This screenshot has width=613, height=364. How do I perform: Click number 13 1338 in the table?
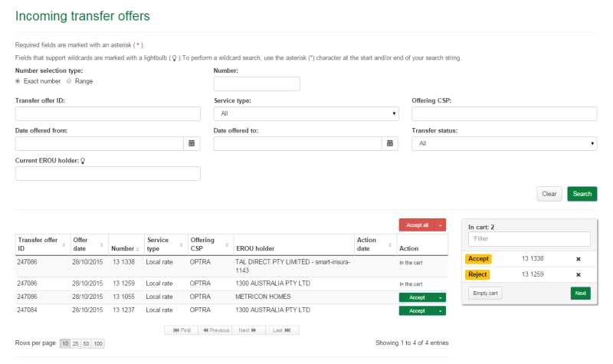[x=123, y=262]
